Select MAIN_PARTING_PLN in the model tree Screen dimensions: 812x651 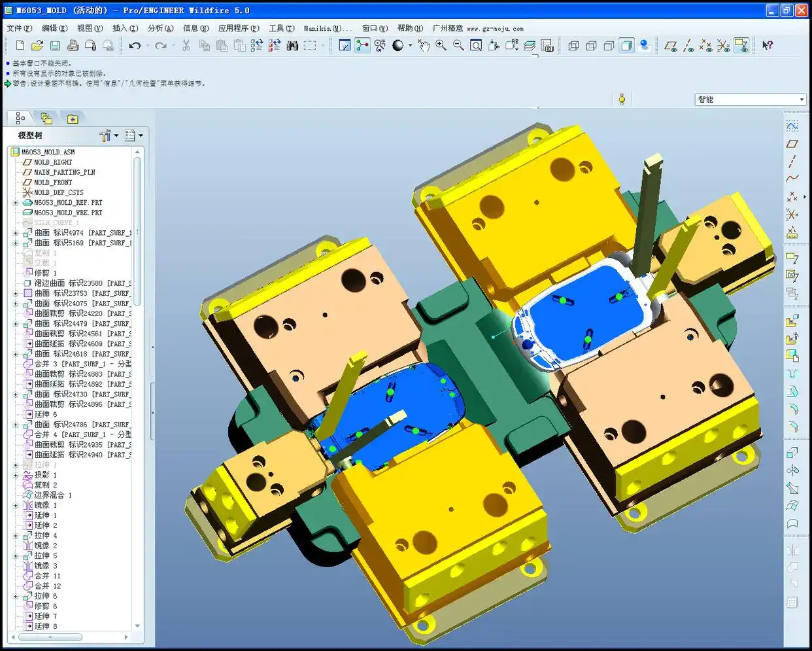[x=64, y=172]
